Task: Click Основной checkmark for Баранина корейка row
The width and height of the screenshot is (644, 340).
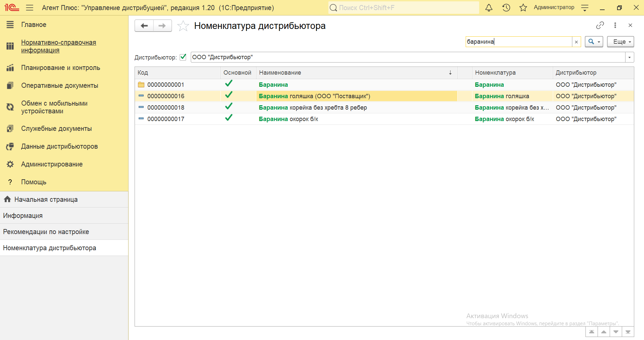Action: point(229,107)
